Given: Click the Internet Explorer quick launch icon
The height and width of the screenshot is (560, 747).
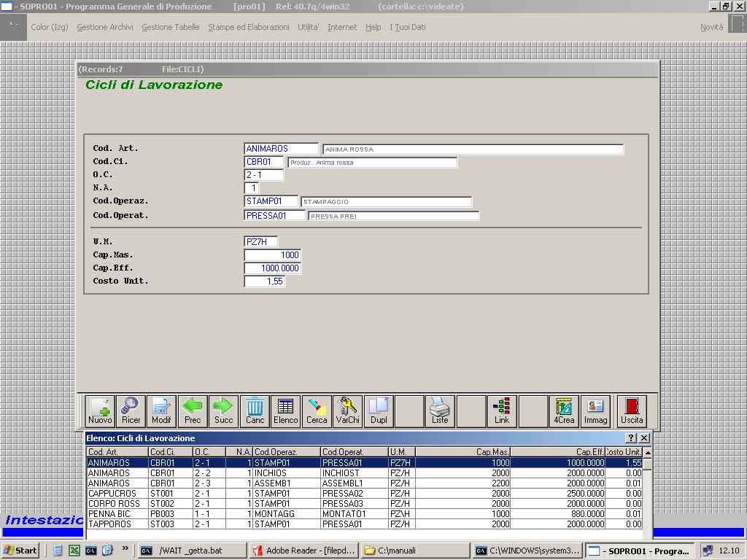Looking at the screenshot, I should point(107,551).
